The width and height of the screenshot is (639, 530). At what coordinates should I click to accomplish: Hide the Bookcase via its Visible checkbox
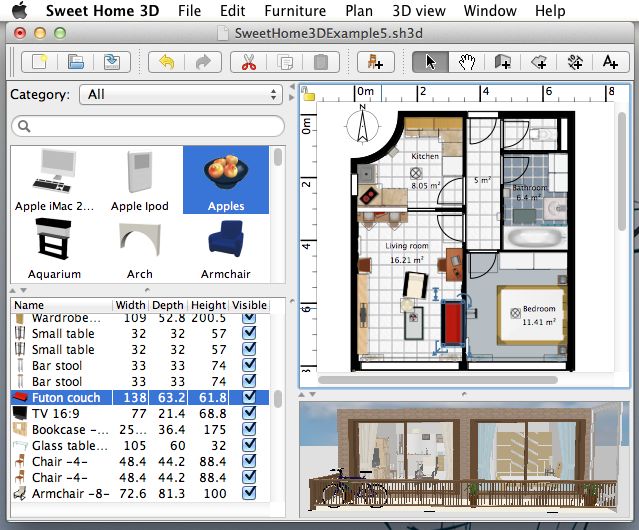point(249,430)
